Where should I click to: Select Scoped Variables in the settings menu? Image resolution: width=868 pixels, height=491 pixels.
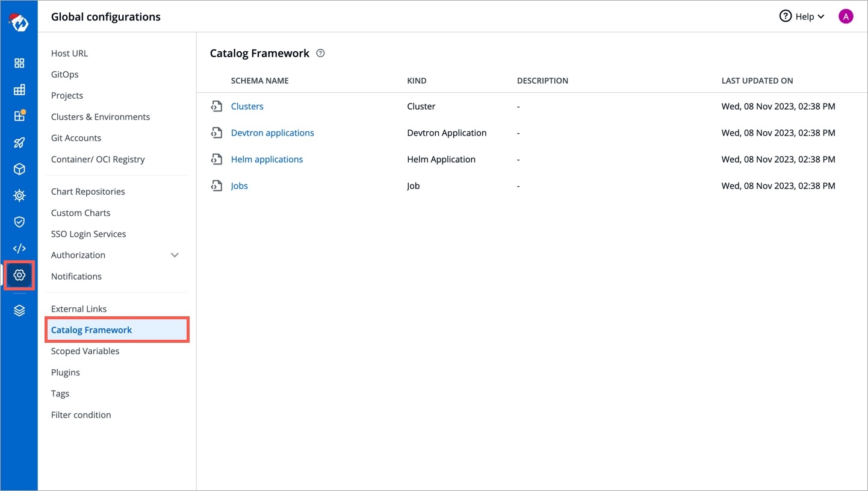coord(85,351)
